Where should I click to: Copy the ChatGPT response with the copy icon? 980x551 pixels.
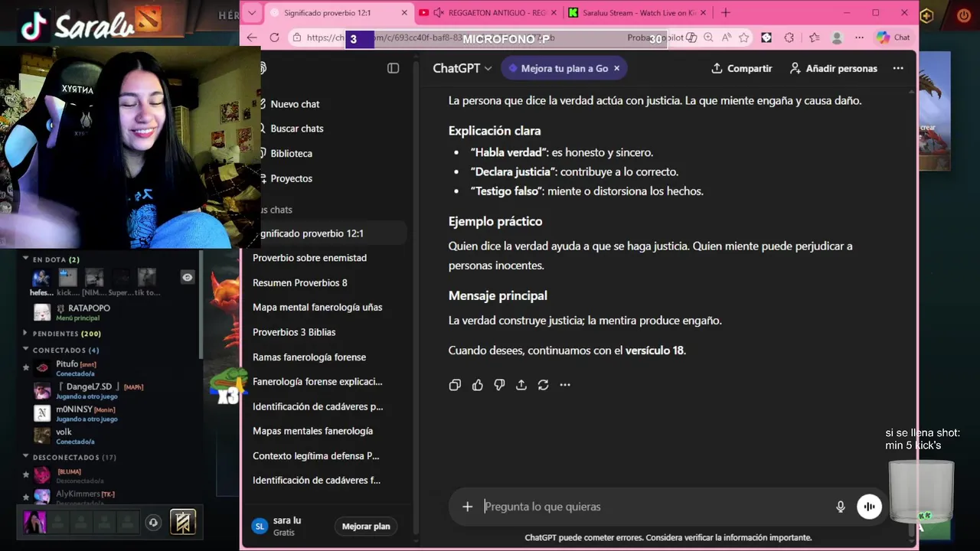pyautogui.click(x=455, y=385)
